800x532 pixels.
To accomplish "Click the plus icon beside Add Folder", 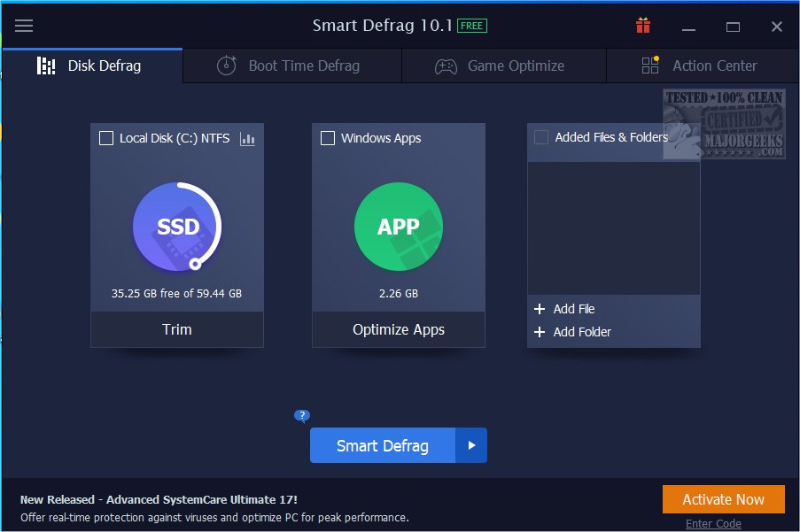I will (539, 332).
